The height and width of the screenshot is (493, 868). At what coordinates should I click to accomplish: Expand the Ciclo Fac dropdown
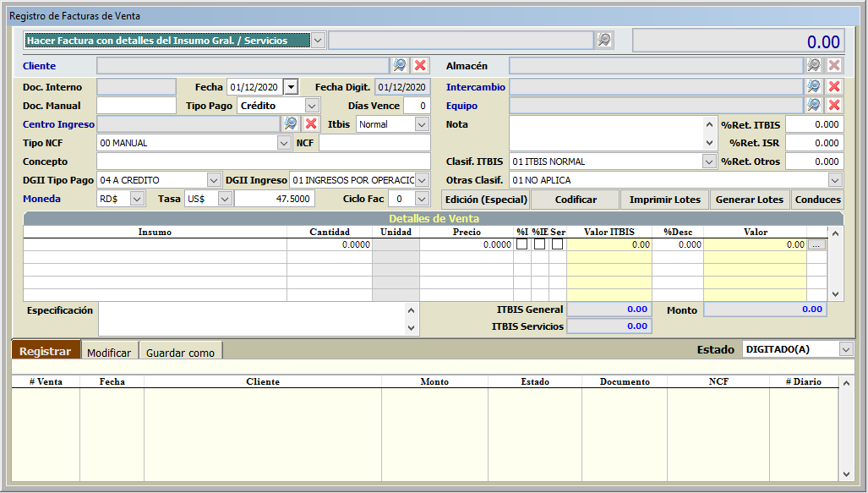pyautogui.click(x=422, y=199)
